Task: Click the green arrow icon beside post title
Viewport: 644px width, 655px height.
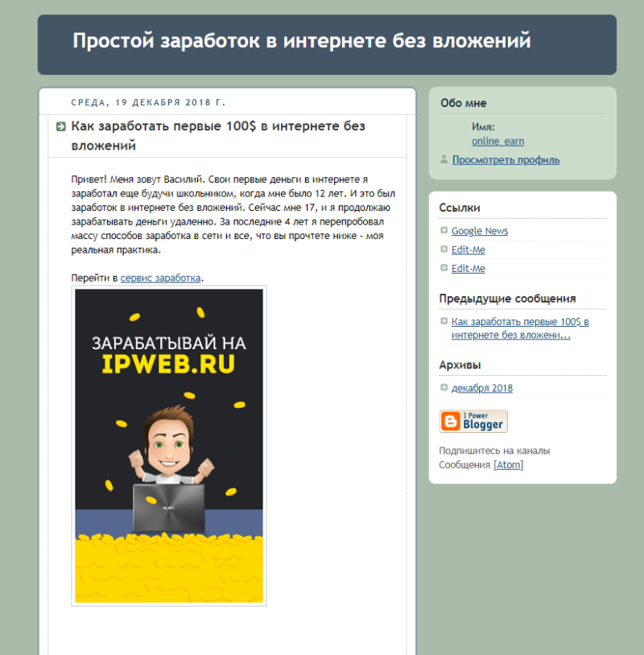Action: click(x=61, y=126)
